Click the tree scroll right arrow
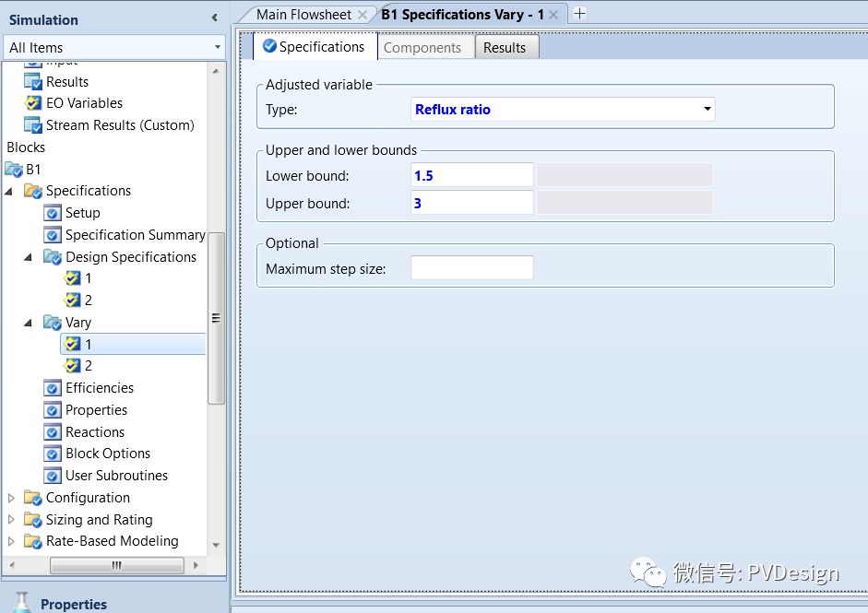This screenshot has height=613, width=868. (x=196, y=565)
